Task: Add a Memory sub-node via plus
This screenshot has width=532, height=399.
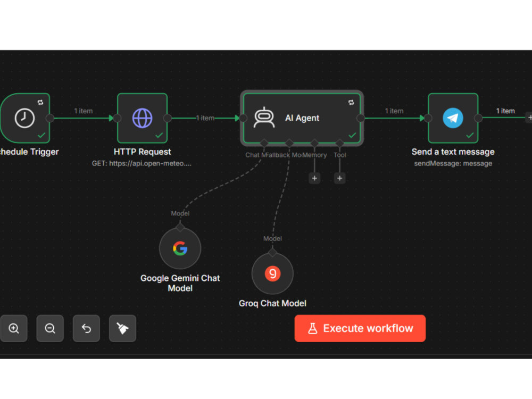Action: pyautogui.click(x=314, y=178)
